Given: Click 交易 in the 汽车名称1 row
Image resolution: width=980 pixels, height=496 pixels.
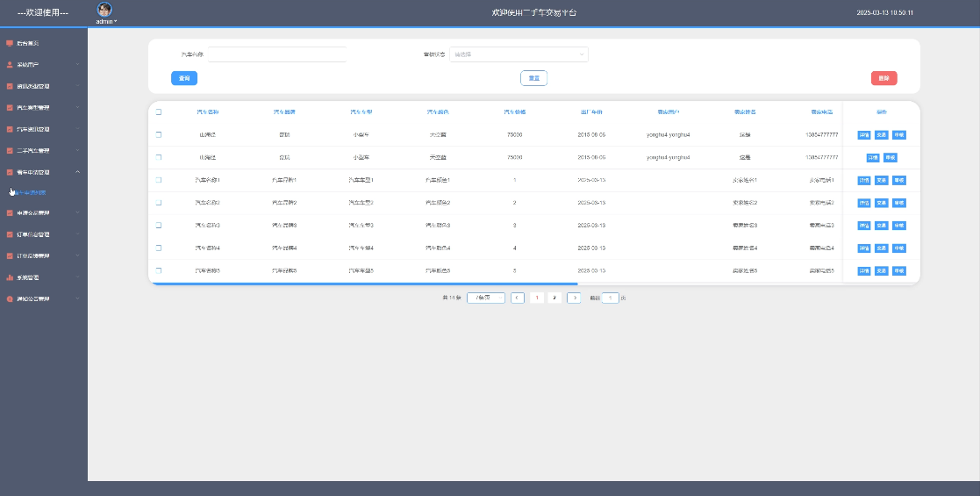Looking at the screenshot, I should [x=881, y=180].
